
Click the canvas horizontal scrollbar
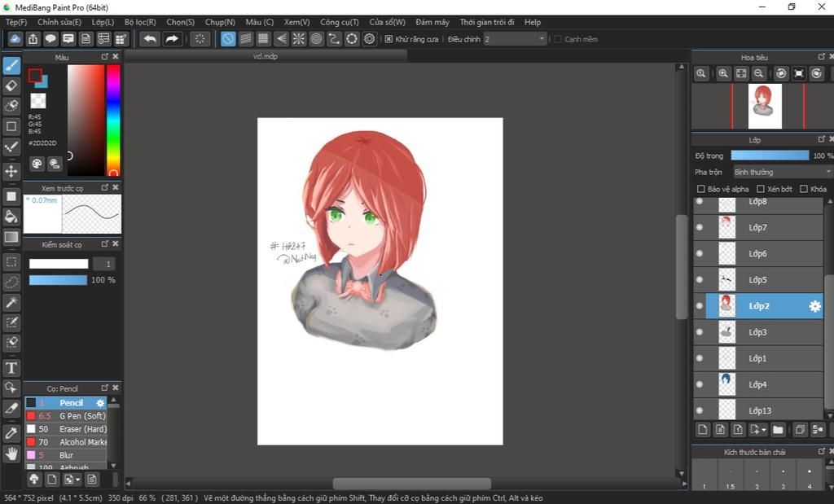pyautogui.click(x=411, y=484)
